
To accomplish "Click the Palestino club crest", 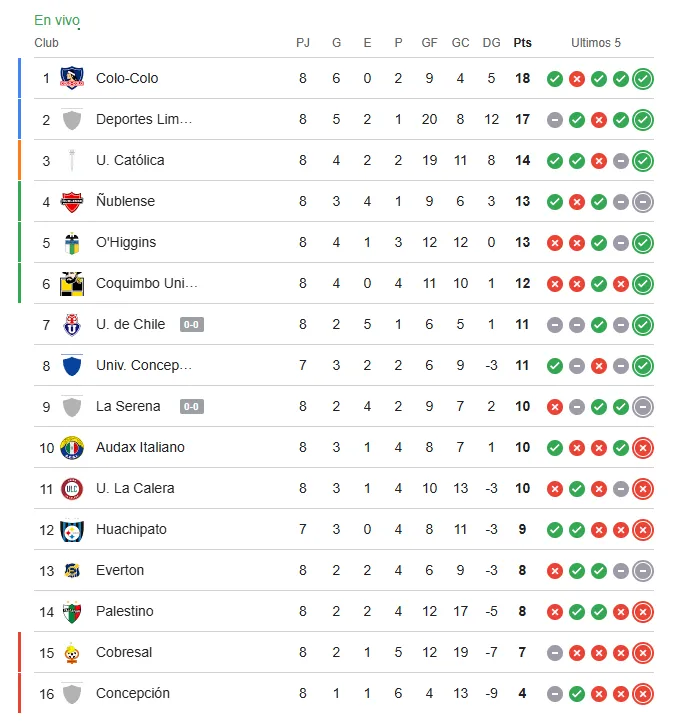I will coord(72,612).
